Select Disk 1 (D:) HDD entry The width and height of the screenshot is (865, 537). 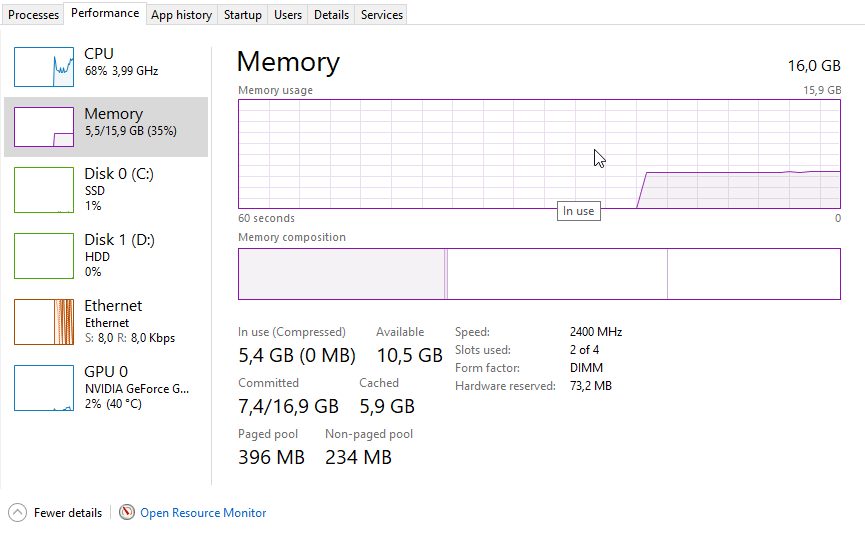point(106,256)
